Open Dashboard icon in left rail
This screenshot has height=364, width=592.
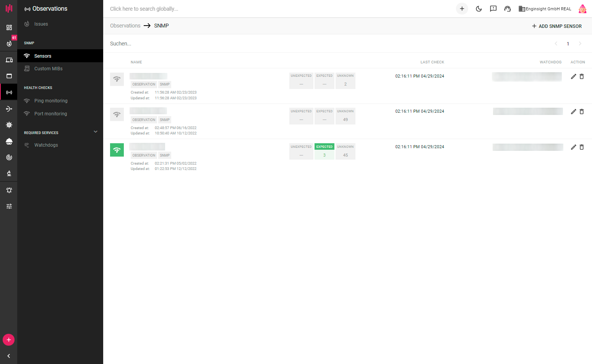click(x=9, y=28)
